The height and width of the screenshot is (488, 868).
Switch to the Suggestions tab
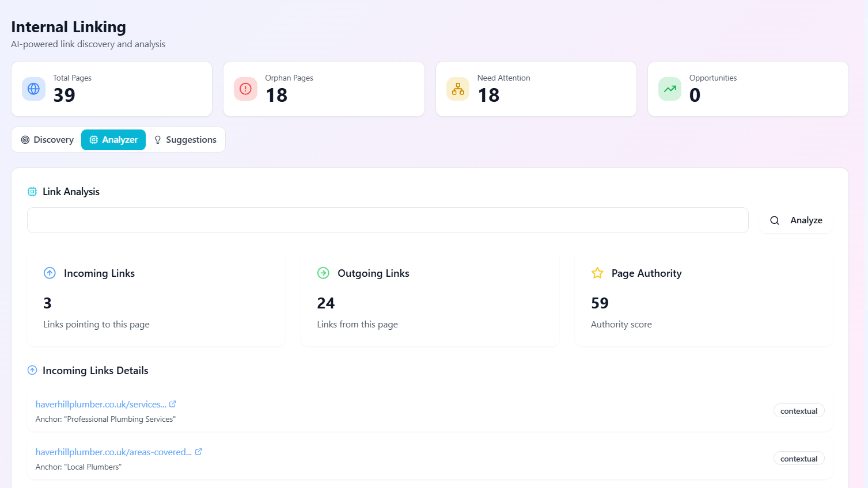coord(185,139)
